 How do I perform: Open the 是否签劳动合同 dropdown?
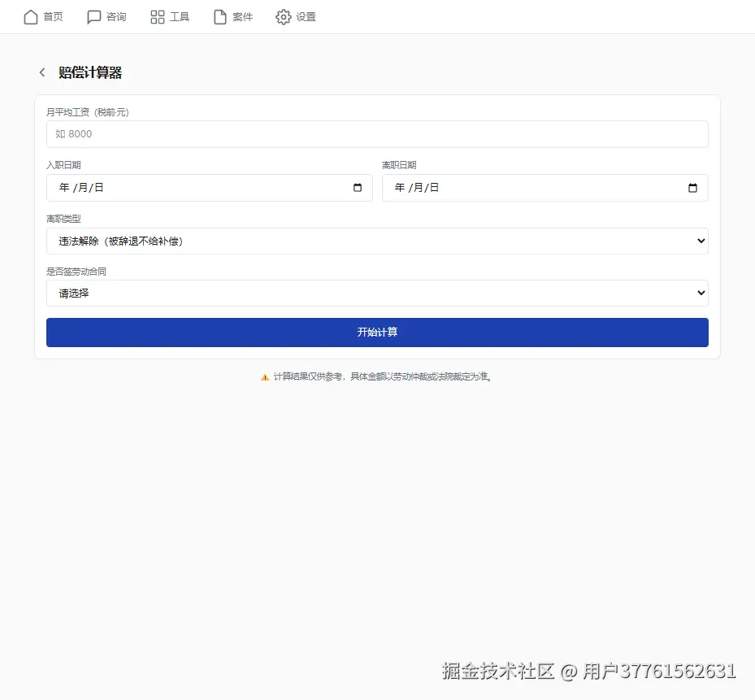(377, 293)
